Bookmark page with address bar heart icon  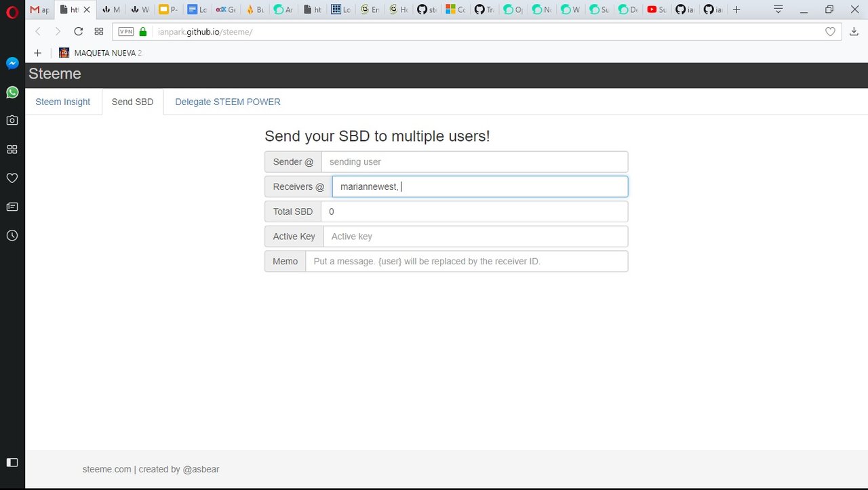pyautogui.click(x=830, y=31)
